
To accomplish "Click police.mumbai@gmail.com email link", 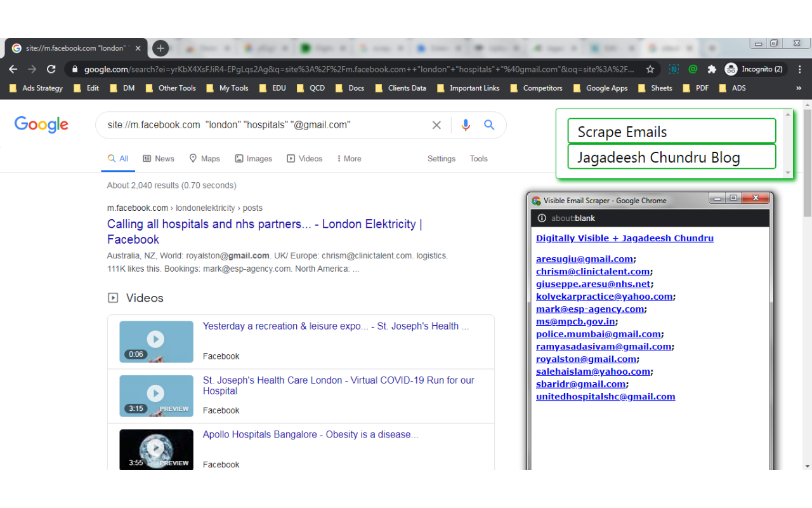I will (x=599, y=334).
